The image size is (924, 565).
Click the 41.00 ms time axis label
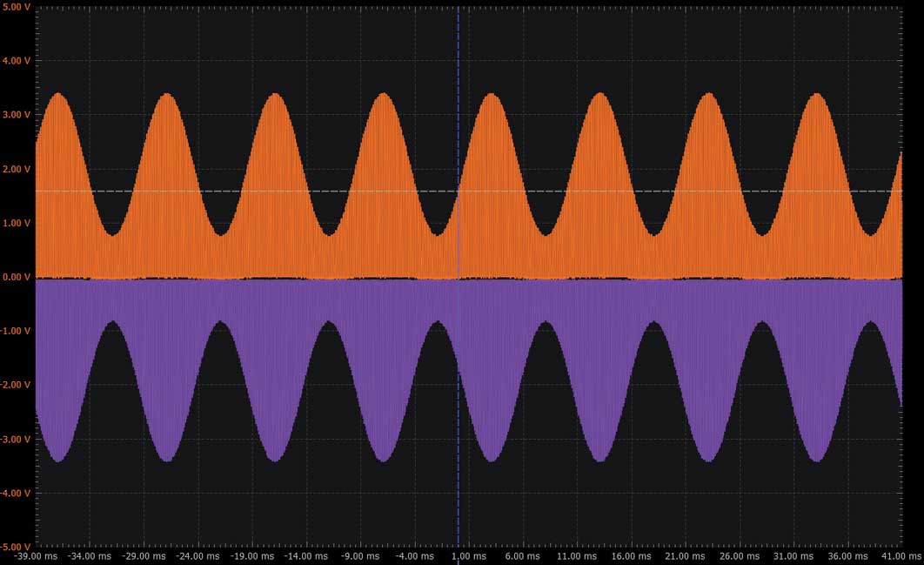click(x=901, y=556)
